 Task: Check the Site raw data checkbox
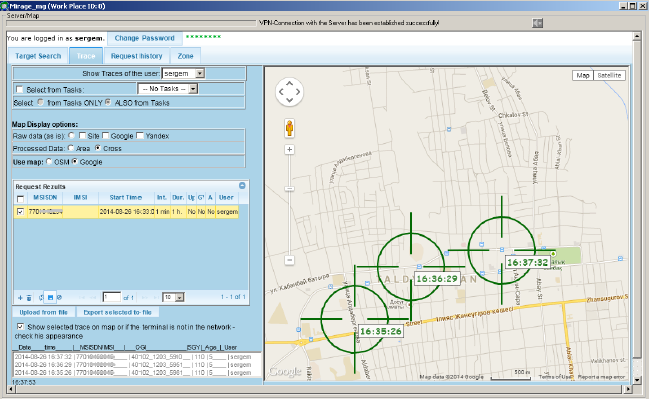point(82,135)
